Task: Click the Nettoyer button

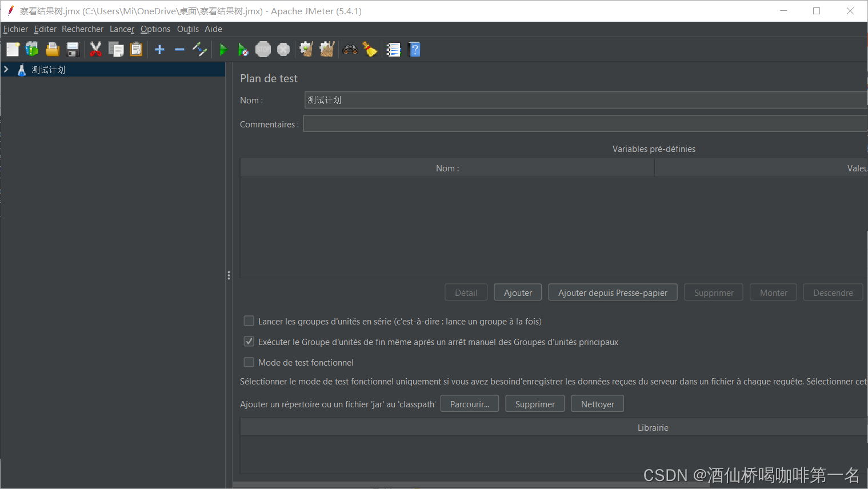Action: click(598, 404)
